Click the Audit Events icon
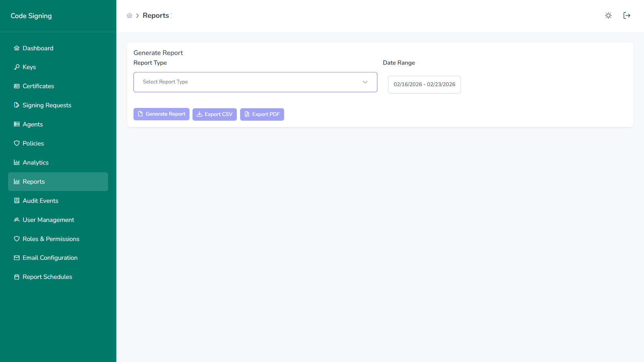Image resolution: width=644 pixels, height=362 pixels. pyautogui.click(x=16, y=200)
